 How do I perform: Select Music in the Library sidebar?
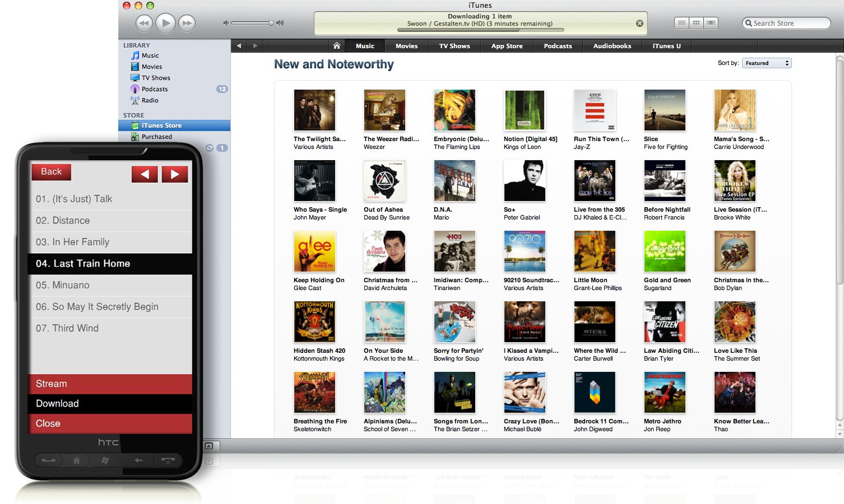tap(174, 55)
